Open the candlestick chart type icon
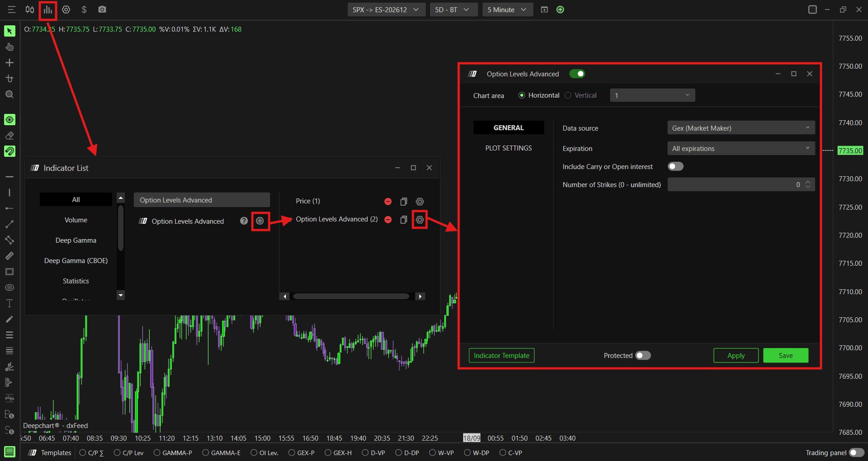Viewport: 868px width, 461px height. 30,9
